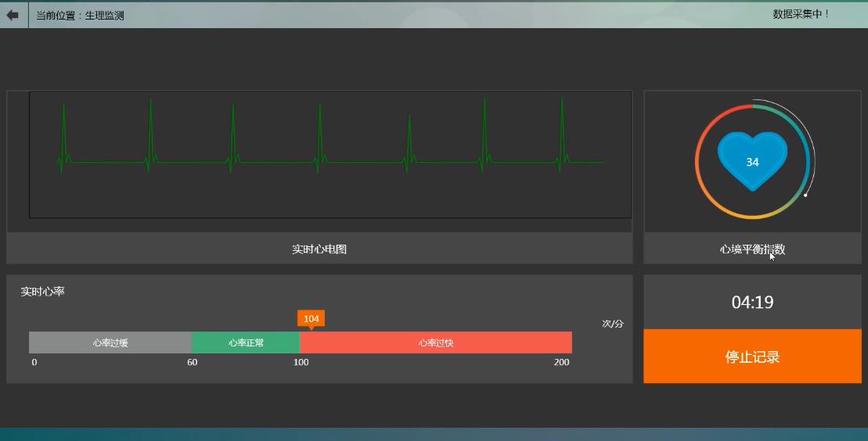The image size is (868, 441).
Task: Click the orange 104 heart rate marker
Action: 311,319
